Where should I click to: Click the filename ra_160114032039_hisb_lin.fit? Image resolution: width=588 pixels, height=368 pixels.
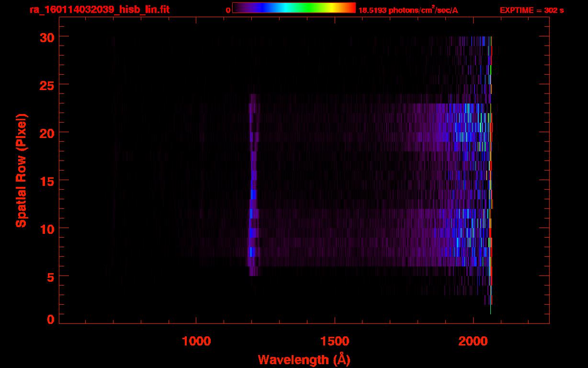coord(100,10)
